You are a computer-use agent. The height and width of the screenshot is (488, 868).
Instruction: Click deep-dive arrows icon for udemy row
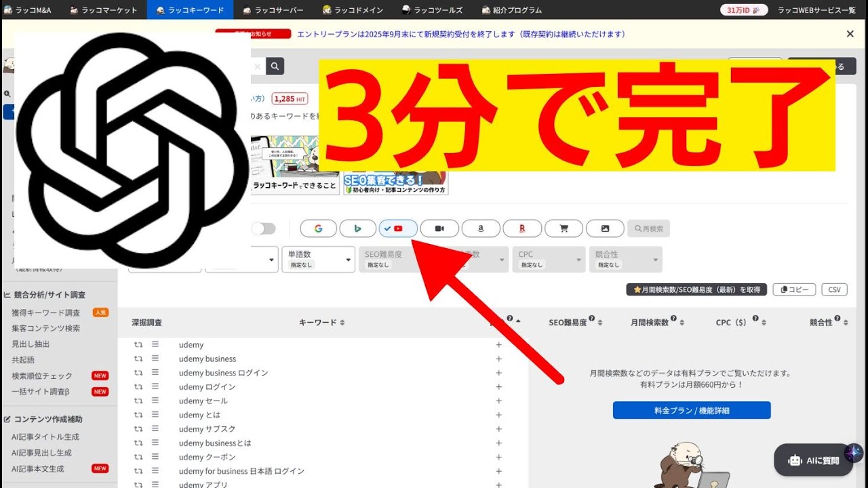(x=138, y=345)
